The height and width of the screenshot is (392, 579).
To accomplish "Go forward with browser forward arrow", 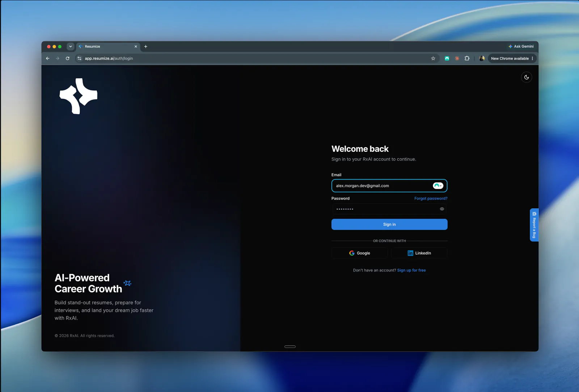I will [x=58, y=58].
